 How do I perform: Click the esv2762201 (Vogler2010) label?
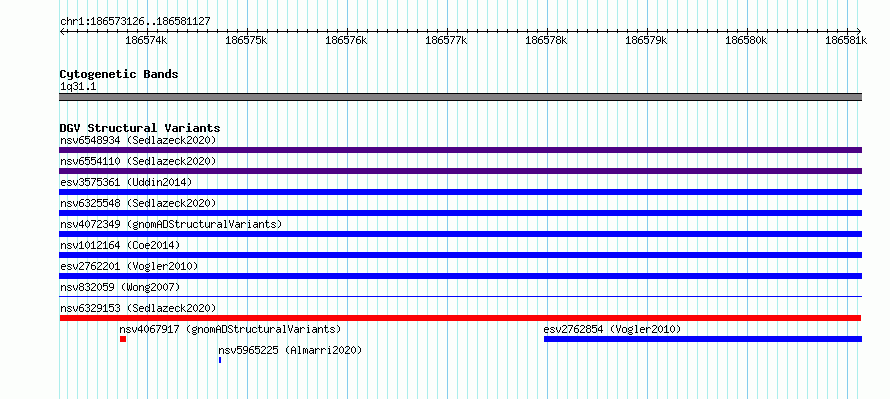(129, 266)
